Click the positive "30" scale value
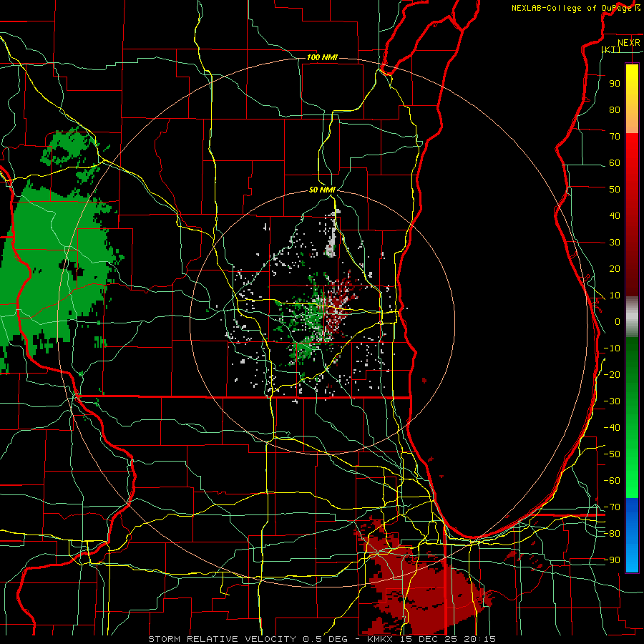The width and height of the screenshot is (644, 644). (615, 243)
